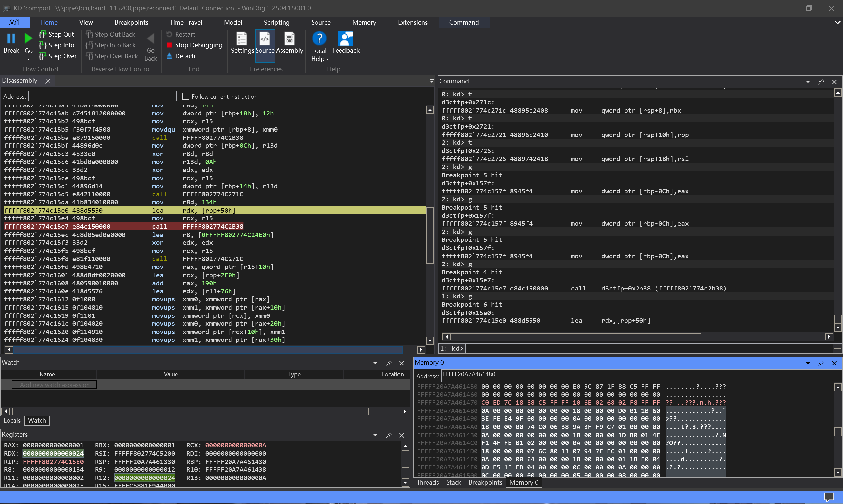843x504 pixels.
Task: Open Watch panel options dropdown
Action: point(375,364)
